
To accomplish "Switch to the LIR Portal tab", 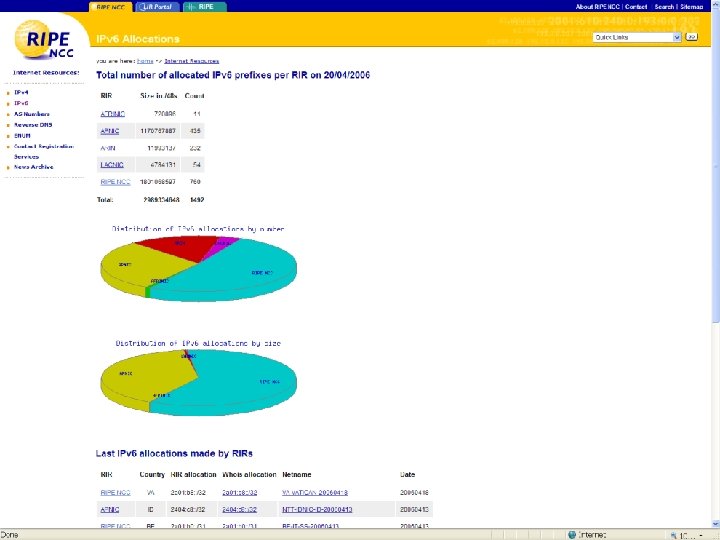I will [157, 7].
